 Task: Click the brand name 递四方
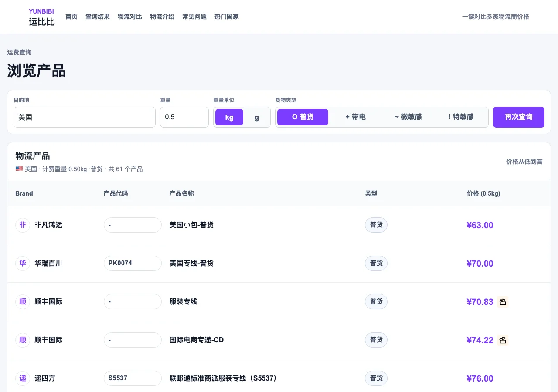[x=45, y=378]
